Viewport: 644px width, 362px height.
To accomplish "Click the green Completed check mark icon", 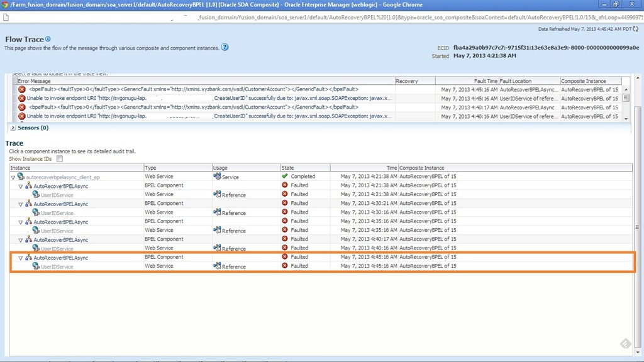I will tap(285, 177).
